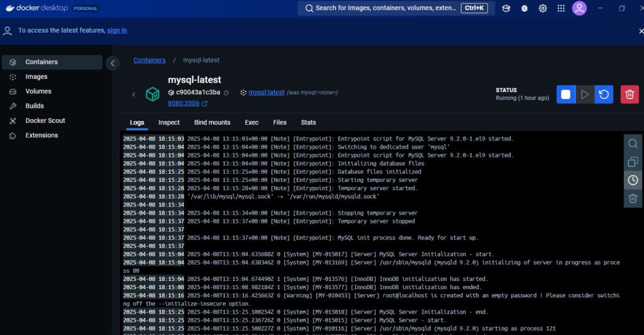Click the search bar for images and containers
644x335 pixels.
pos(396,8)
